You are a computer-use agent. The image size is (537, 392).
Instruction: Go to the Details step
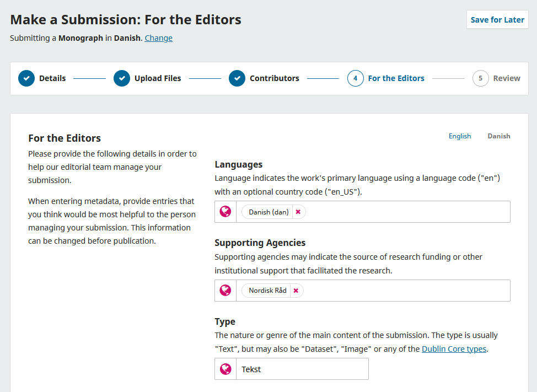52,78
